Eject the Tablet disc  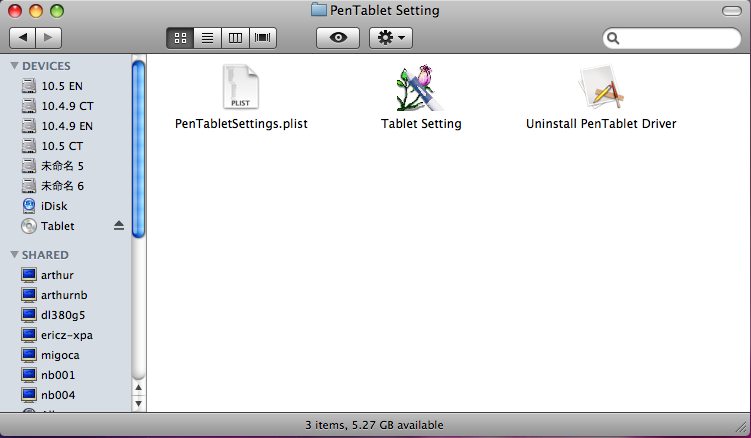point(119,226)
